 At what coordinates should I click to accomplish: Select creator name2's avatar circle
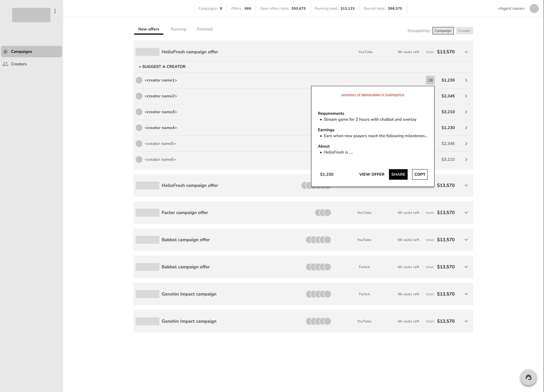point(139,96)
